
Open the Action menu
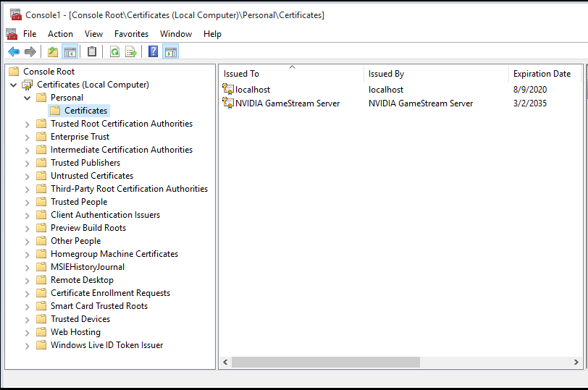click(x=60, y=34)
